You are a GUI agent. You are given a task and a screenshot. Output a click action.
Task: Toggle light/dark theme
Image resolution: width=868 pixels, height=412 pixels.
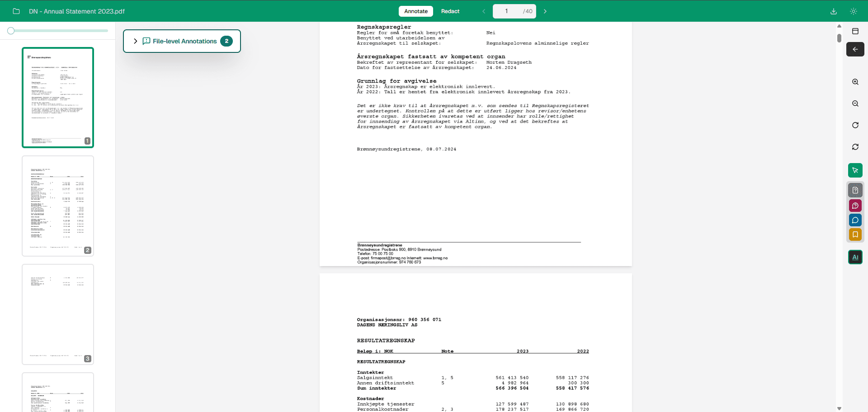tap(854, 11)
